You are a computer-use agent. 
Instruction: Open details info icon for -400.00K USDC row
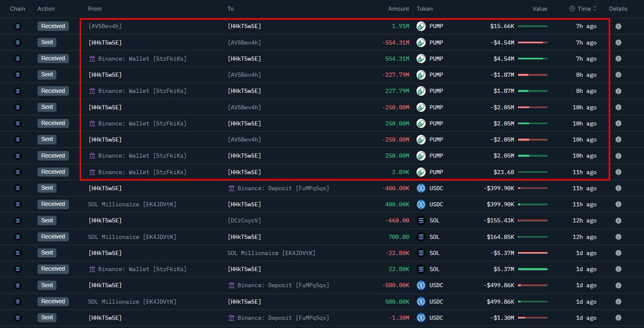(x=618, y=188)
